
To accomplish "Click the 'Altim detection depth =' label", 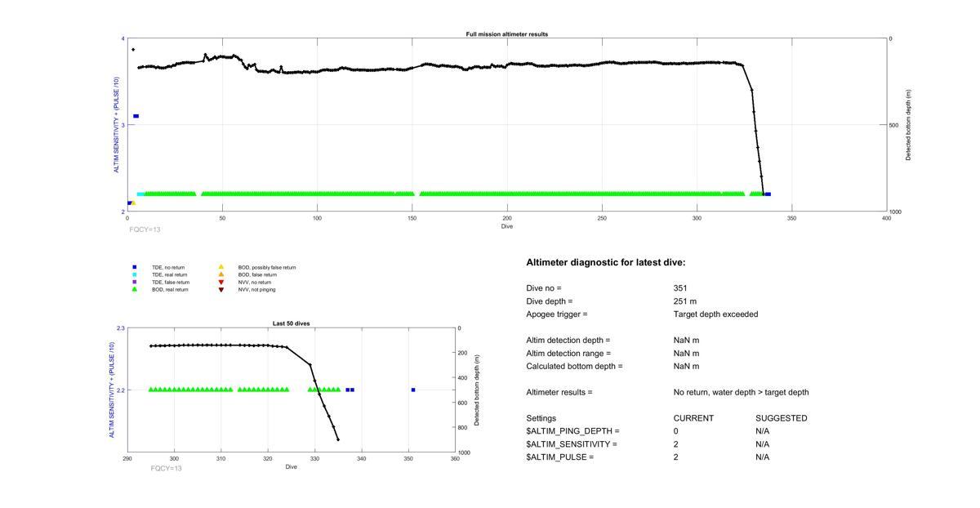I will coord(568,341).
